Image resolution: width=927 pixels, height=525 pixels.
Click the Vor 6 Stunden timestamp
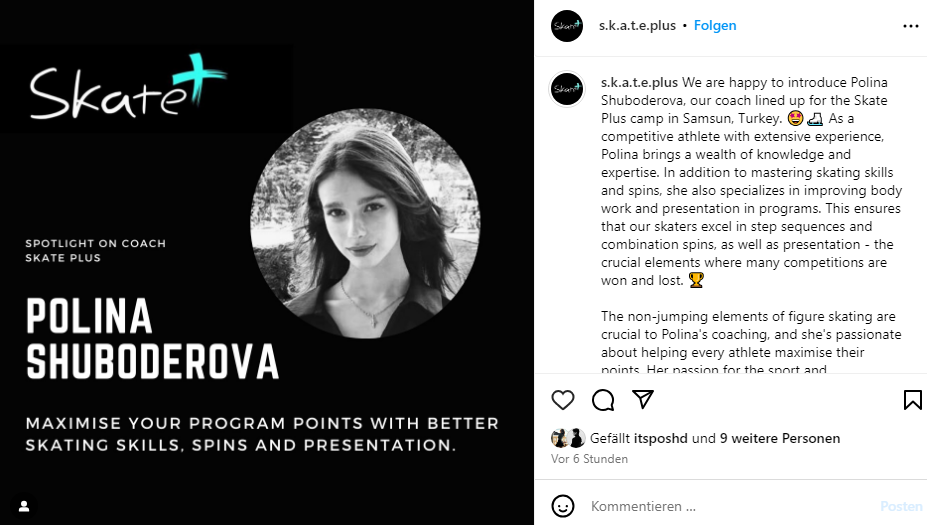coord(589,459)
